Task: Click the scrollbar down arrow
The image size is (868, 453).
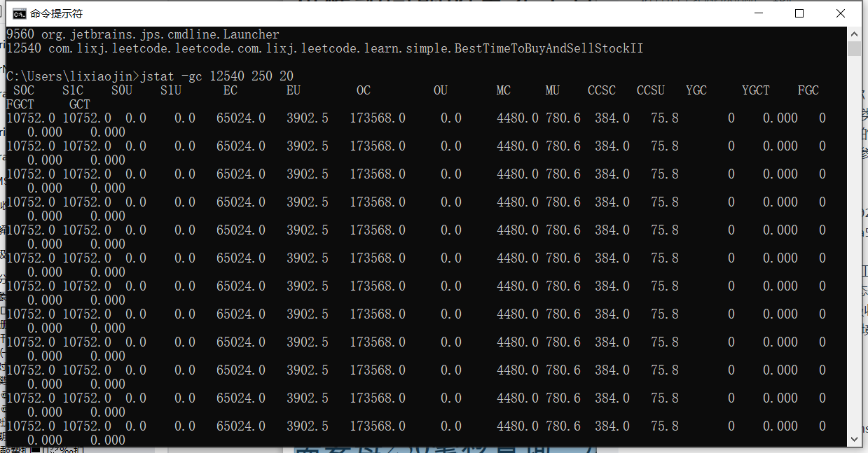Action: 854,439
